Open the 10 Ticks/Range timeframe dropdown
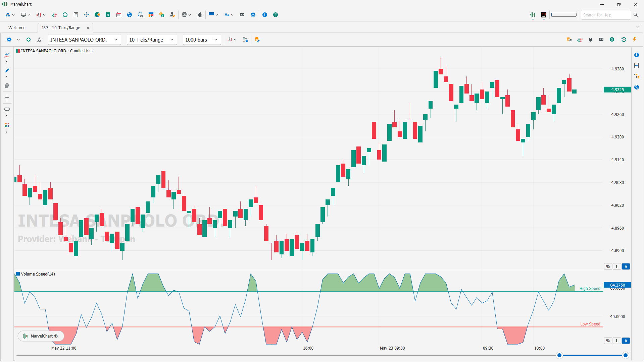The width and height of the screenshot is (644, 362). click(152, 40)
